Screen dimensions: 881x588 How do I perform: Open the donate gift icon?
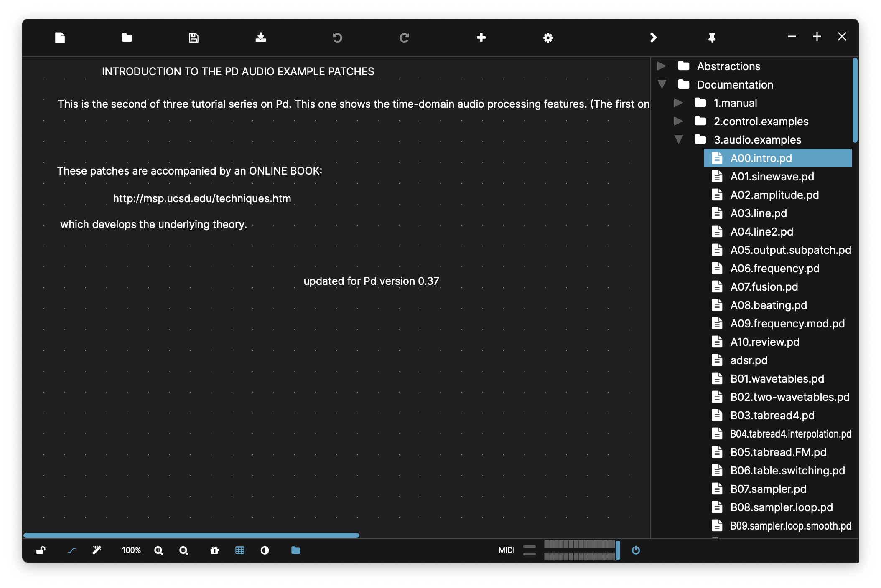(214, 550)
